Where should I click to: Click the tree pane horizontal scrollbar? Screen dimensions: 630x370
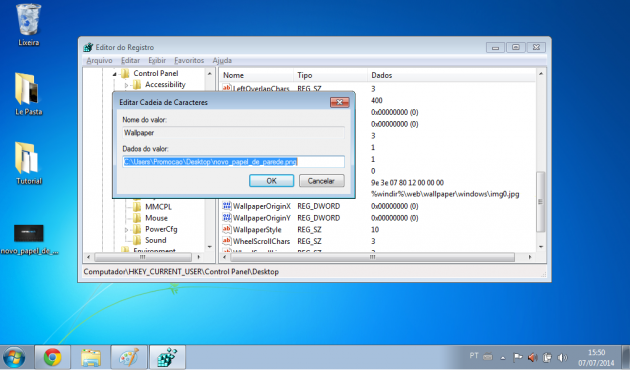coord(143,257)
